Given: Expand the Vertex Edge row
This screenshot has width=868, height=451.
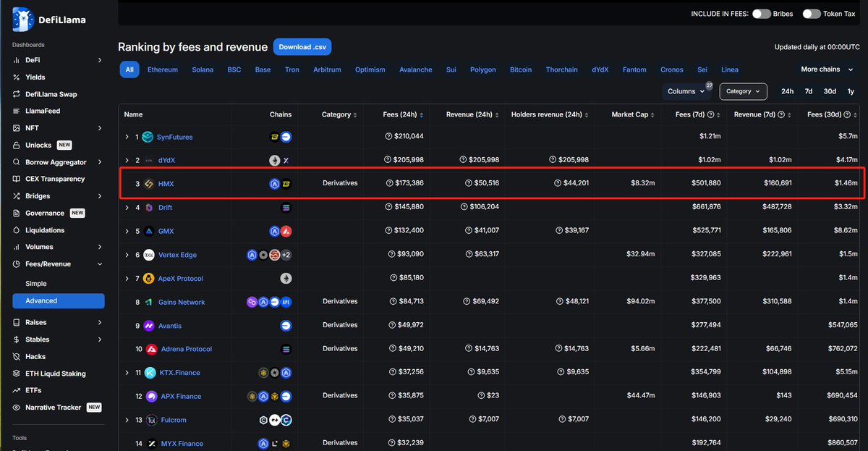Looking at the screenshot, I should (127, 255).
